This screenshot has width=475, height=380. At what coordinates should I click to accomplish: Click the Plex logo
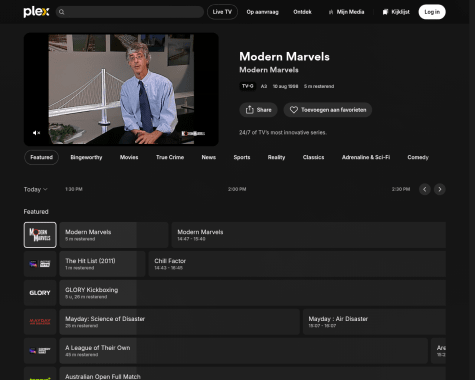36,12
